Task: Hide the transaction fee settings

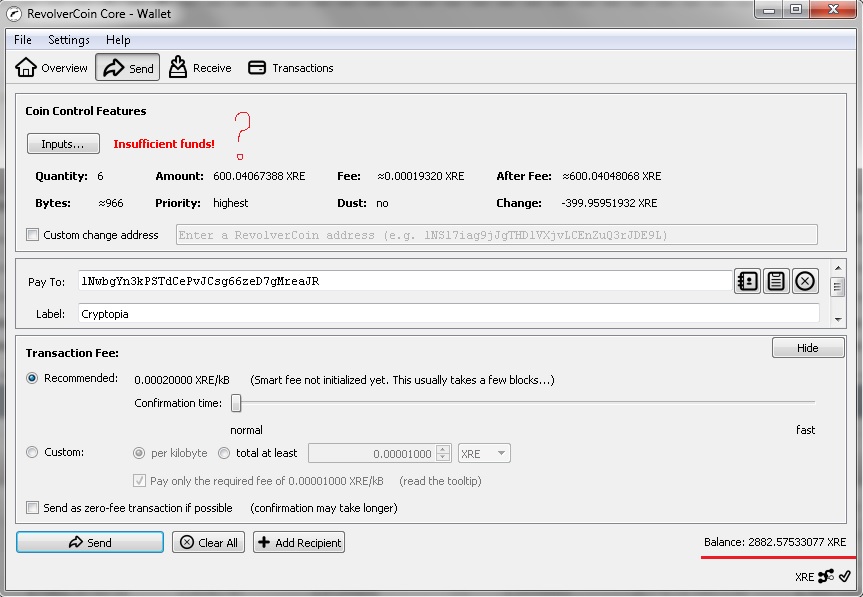Action: [x=807, y=348]
